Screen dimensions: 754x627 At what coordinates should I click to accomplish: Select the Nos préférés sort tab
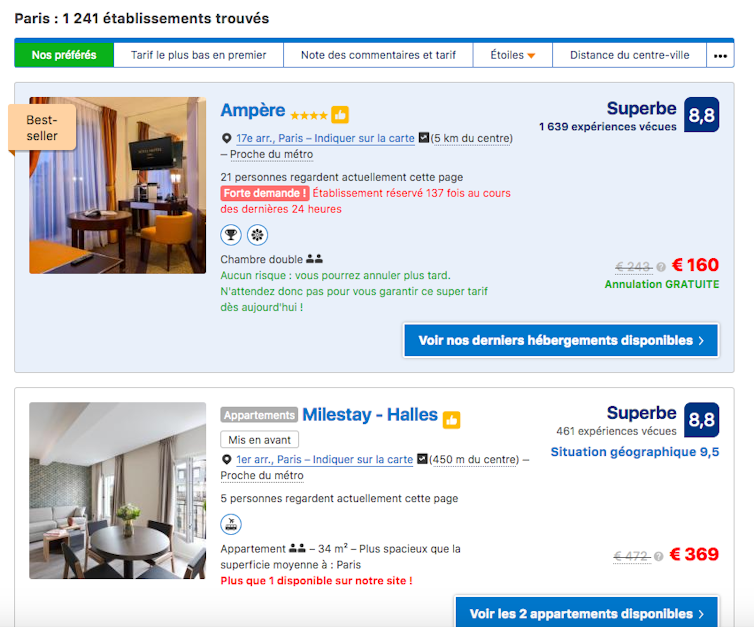click(x=64, y=55)
